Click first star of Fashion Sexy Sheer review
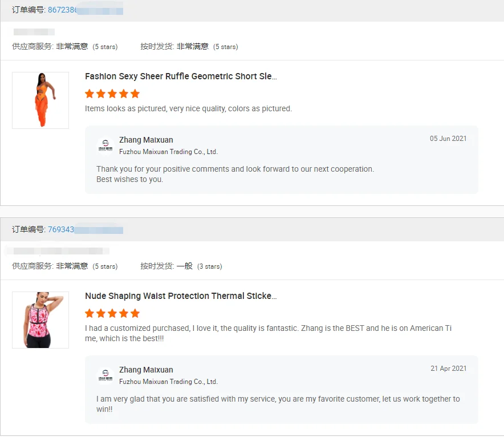This screenshot has width=504, height=437. 90,94
